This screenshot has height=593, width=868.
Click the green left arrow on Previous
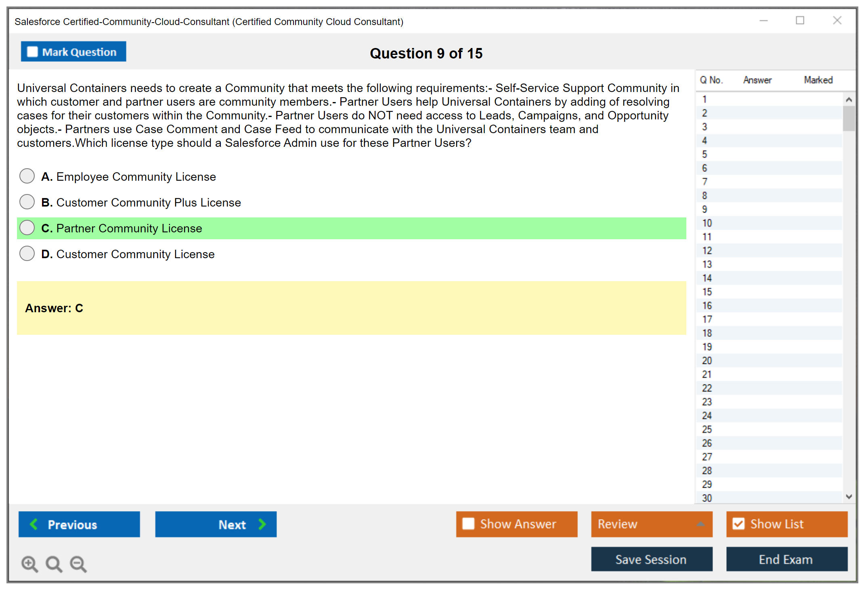34,524
